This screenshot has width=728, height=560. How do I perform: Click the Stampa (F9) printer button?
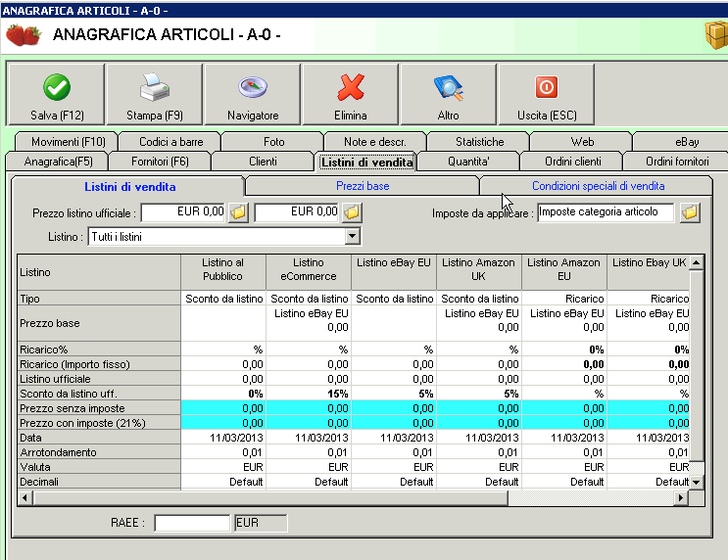(155, 95)
